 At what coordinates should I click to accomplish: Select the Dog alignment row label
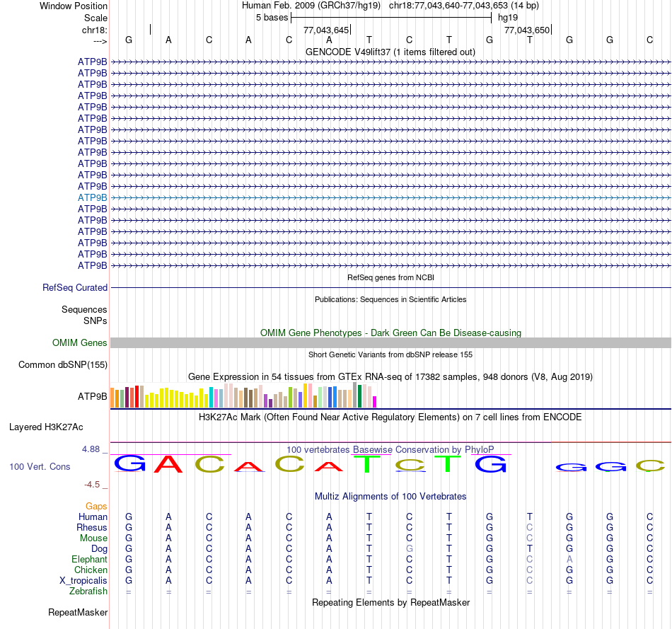(x=99, y=549)
